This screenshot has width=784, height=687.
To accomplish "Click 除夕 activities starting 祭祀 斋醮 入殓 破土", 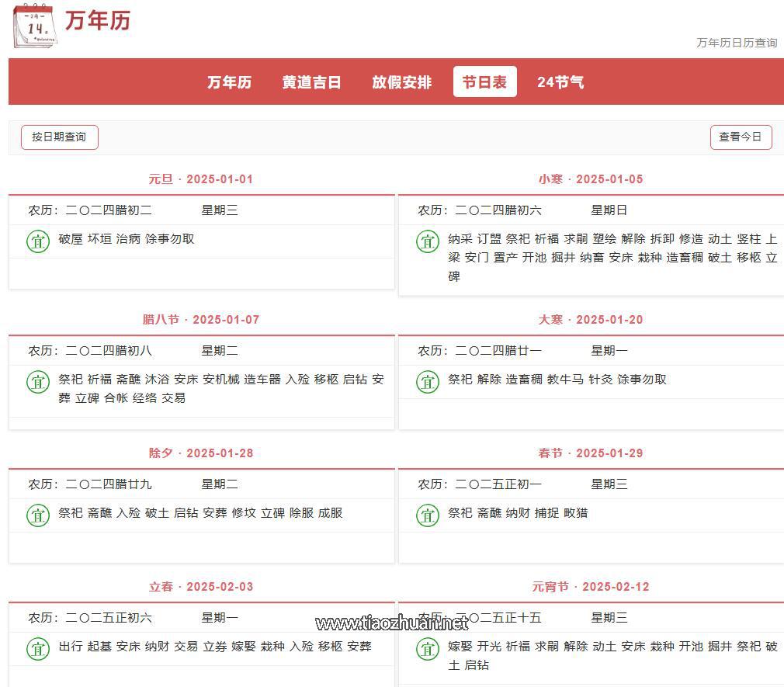I will [x=200, y=513].
